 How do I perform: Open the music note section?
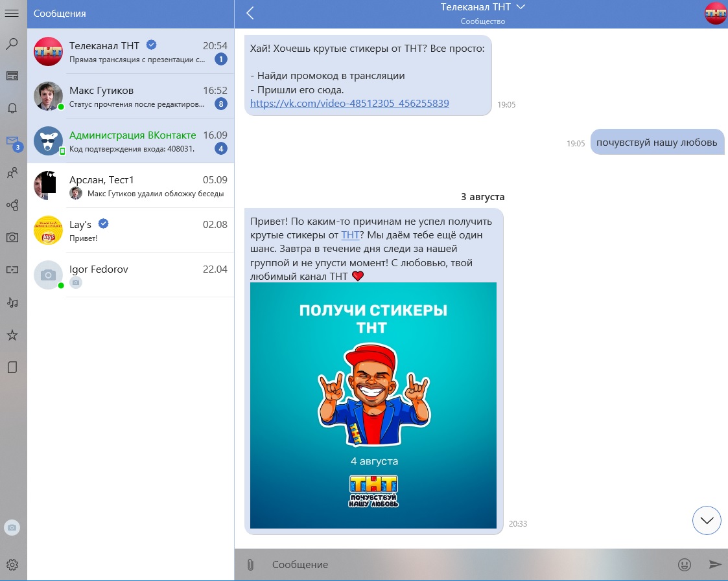click(x=12, y=302)
